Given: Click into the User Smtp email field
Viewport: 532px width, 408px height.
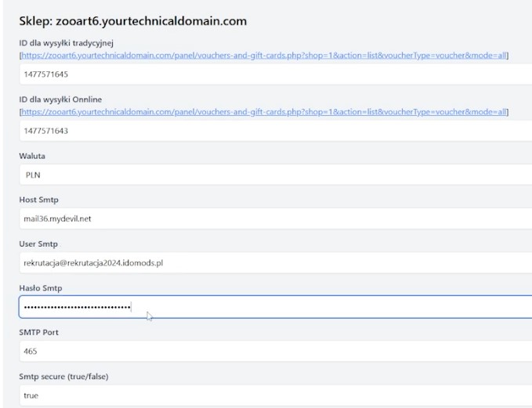Looking at the screenshot, I should coord(274,263).
